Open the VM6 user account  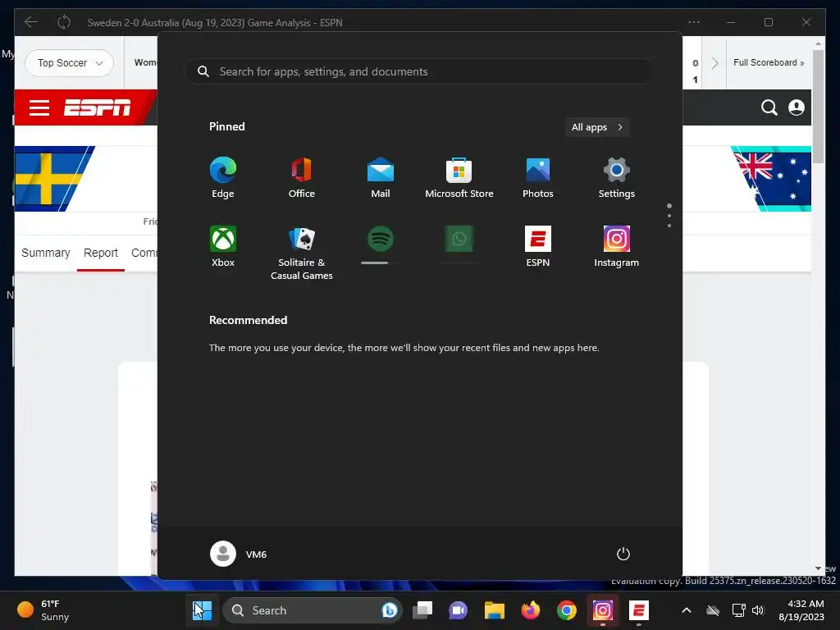pyautogui.click(x=239, y=554)
